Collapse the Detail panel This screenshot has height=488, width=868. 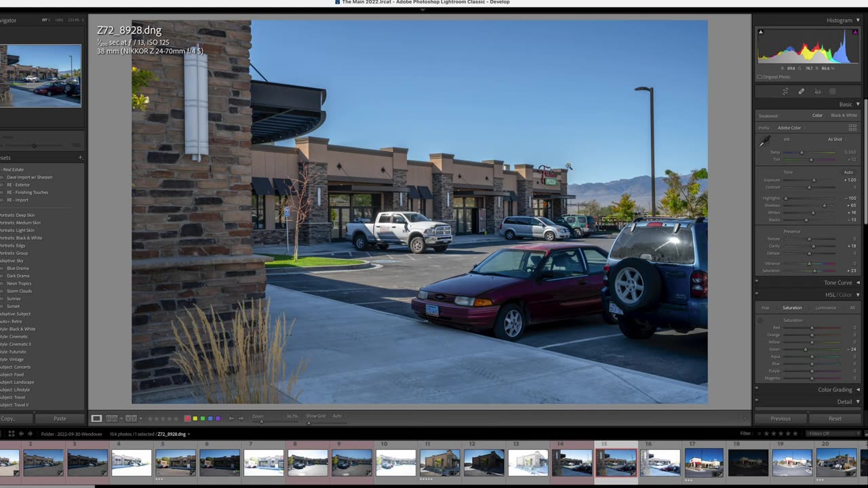858,402
